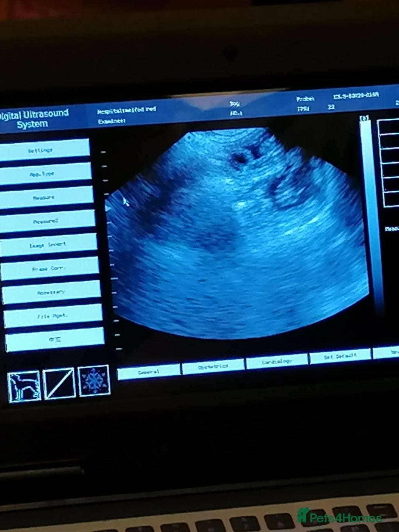Click the Frame Corr. button

(50, 268)
